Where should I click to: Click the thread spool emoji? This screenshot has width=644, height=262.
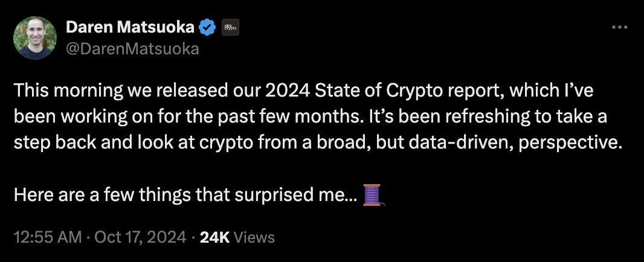[373, 194]
